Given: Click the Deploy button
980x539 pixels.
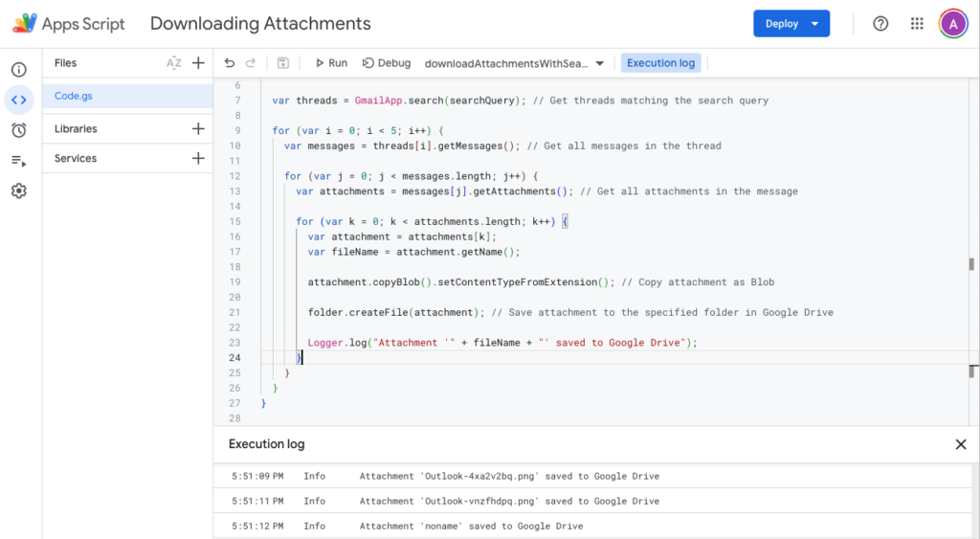Looking at the screenshot, I should click(781, 24).
